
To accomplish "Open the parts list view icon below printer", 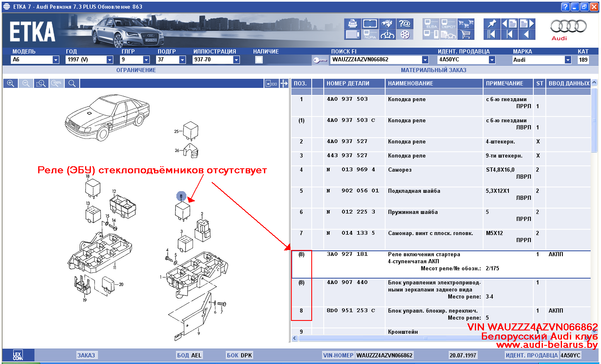I will (x=352, y=34).
